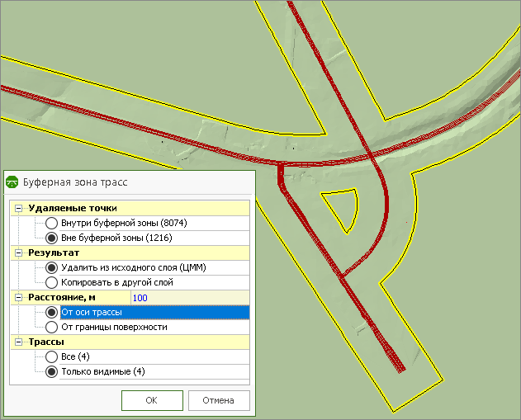
Task: Click the 'Расстояние, м' header label
Action: 62,298
